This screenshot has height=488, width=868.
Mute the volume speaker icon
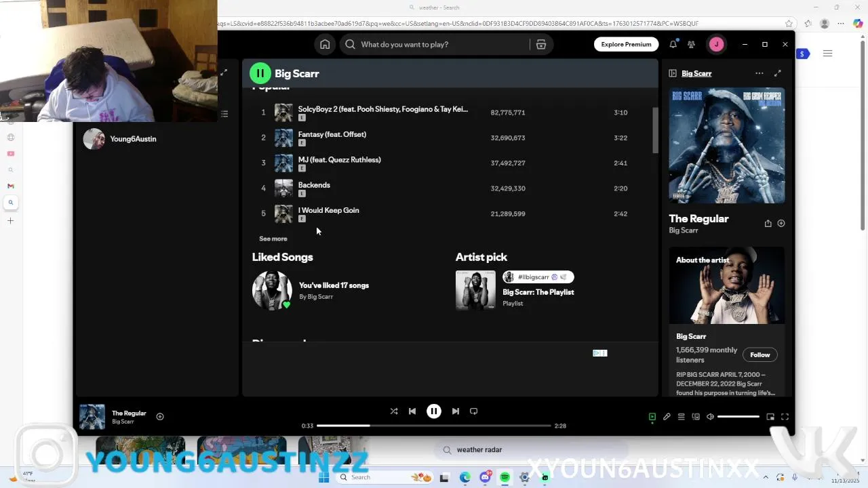[x=710, y=417]
